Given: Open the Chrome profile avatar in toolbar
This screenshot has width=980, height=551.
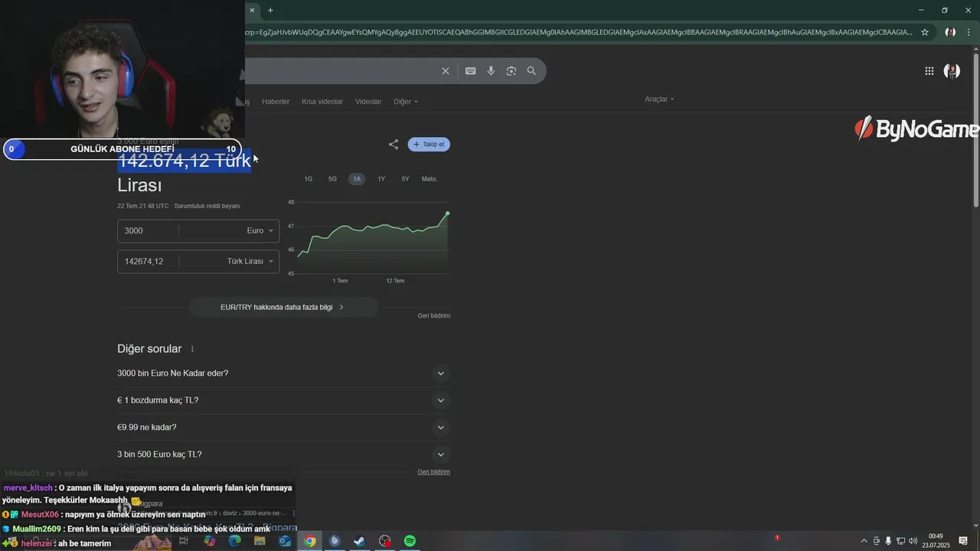Looking at the screenshot, I should point(950,32).
